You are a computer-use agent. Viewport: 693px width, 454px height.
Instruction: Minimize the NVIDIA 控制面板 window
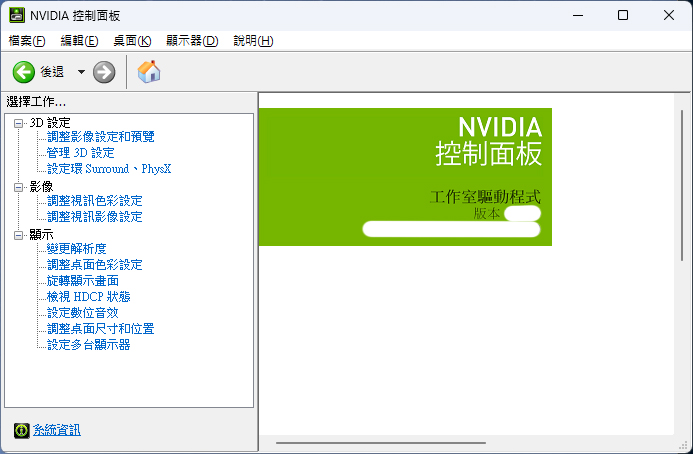click(578, 15)
